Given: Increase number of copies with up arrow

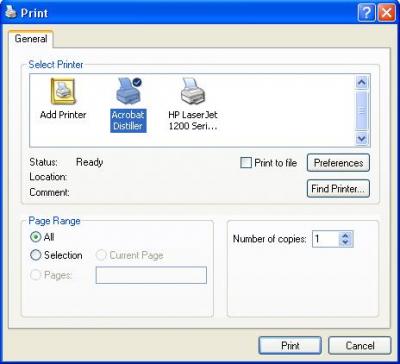Looking at the screenshot, I should pyautogui.click(x=346, y=235).
